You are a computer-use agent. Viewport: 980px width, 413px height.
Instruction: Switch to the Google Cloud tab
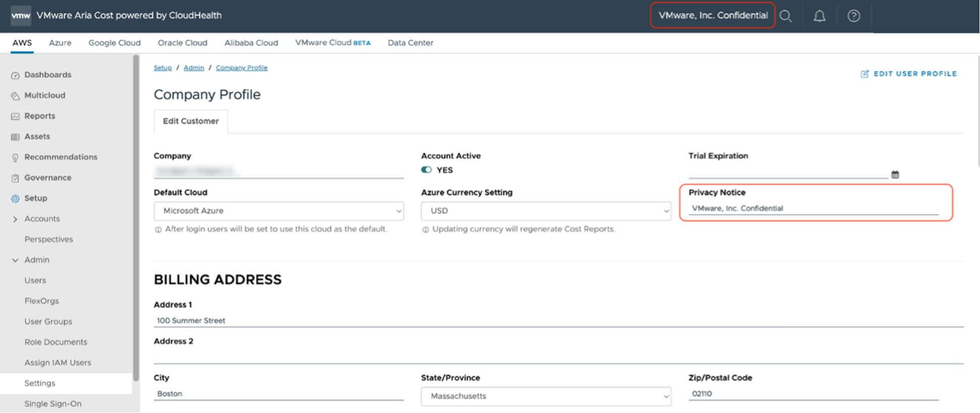point(115,43)
